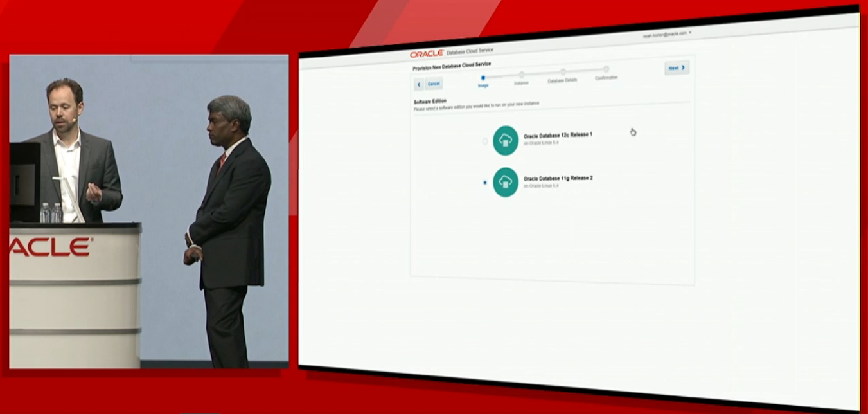This screenshot has width=868, height=414.
Task: Select the Oracle Database 12c Release 1 radio button
Action: 485,141
